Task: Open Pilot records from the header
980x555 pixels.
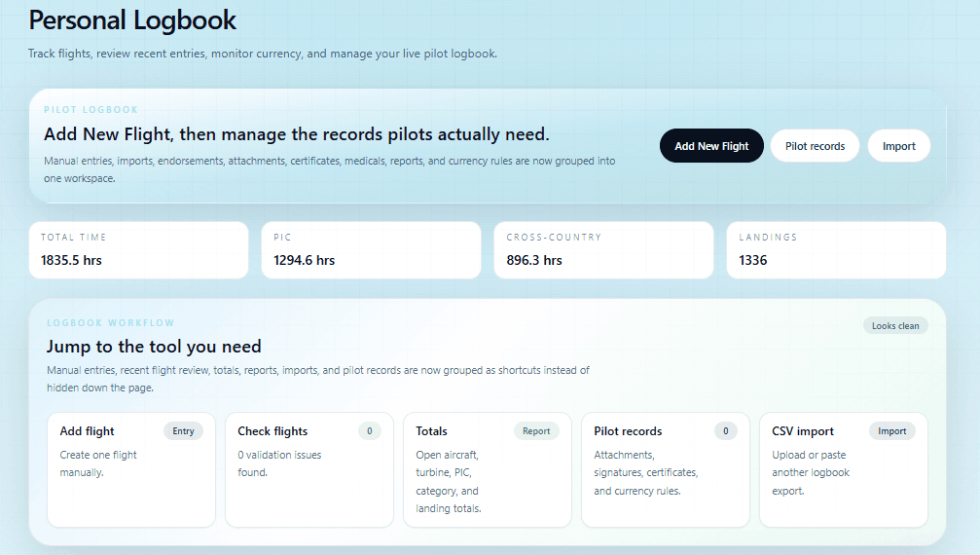Action: click(815, 146)
